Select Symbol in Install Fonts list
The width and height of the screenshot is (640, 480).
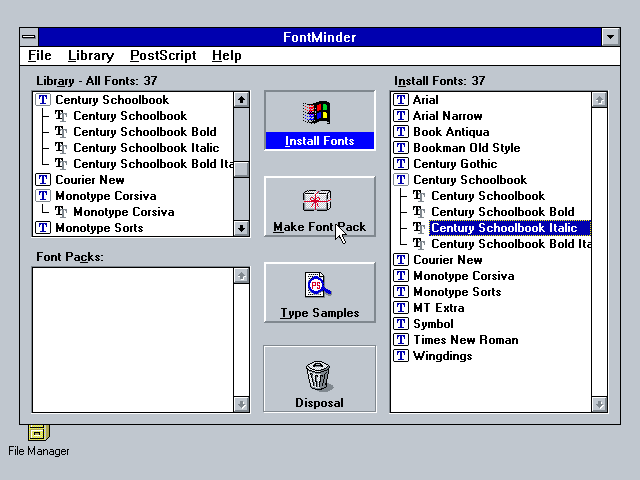click(433, 324)
